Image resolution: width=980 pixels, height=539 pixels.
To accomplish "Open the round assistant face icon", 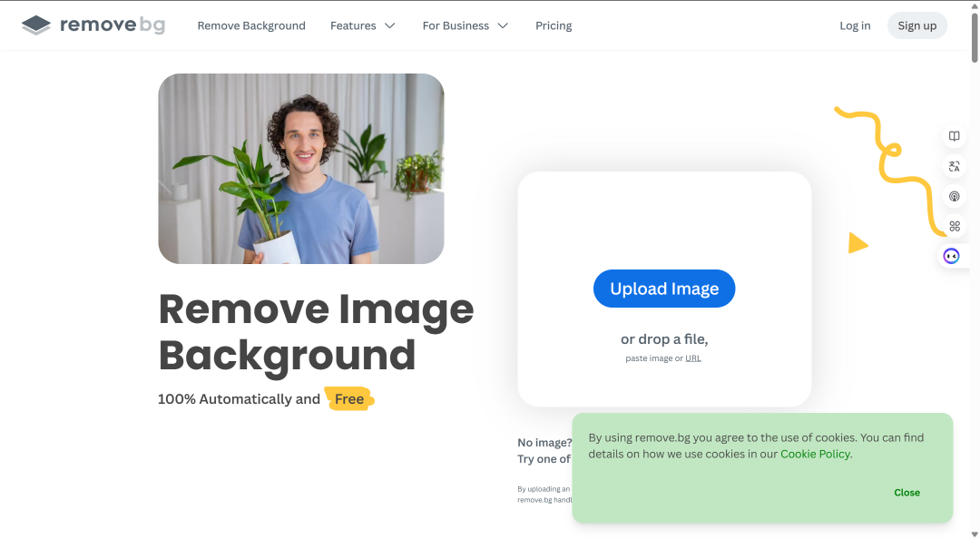I will tap(951, 256).
